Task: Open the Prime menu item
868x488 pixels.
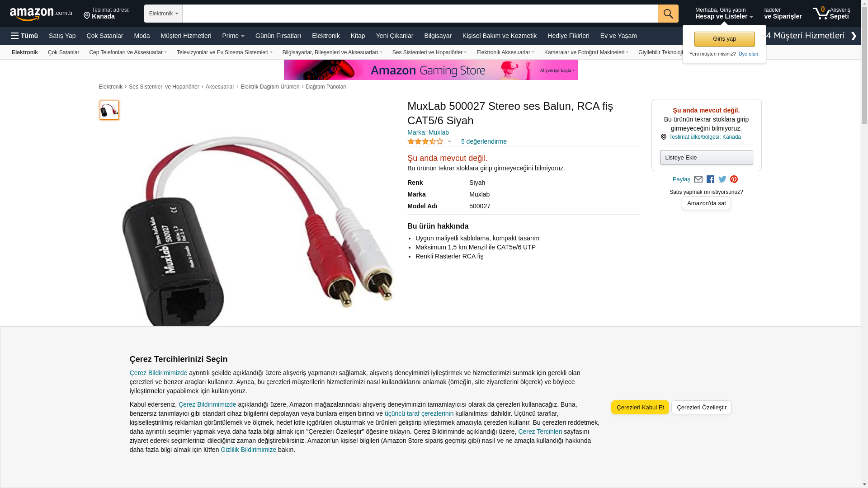Action: pyautogui.click(x=233, y=36)
